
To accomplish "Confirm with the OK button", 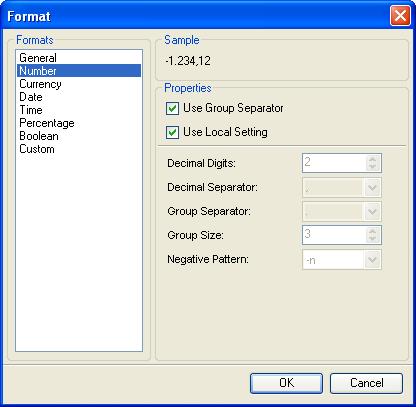I will (x=286, y=383).
